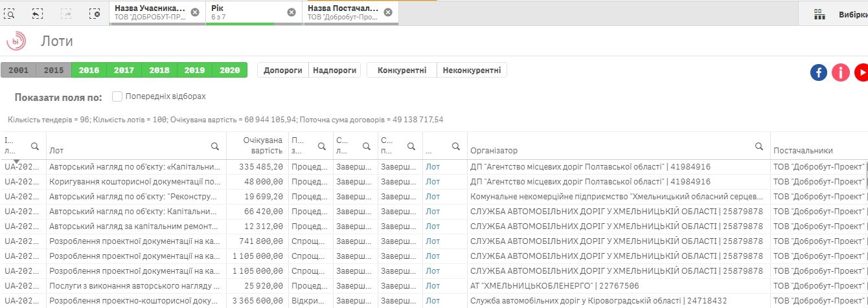Open Лот link for 66 420,00 row
Viewport: 868px width, 308px height.
coord(432,211)
